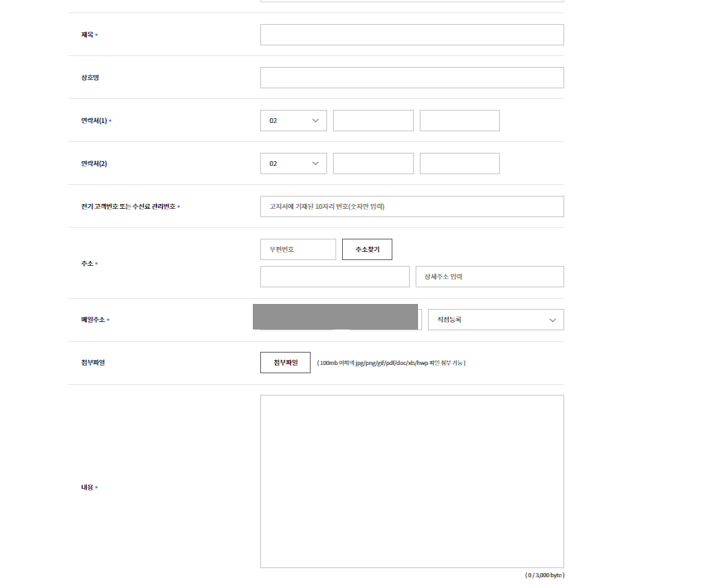Click the 연락처(1) last number field

pyautogui.click(x=459, y=121)
